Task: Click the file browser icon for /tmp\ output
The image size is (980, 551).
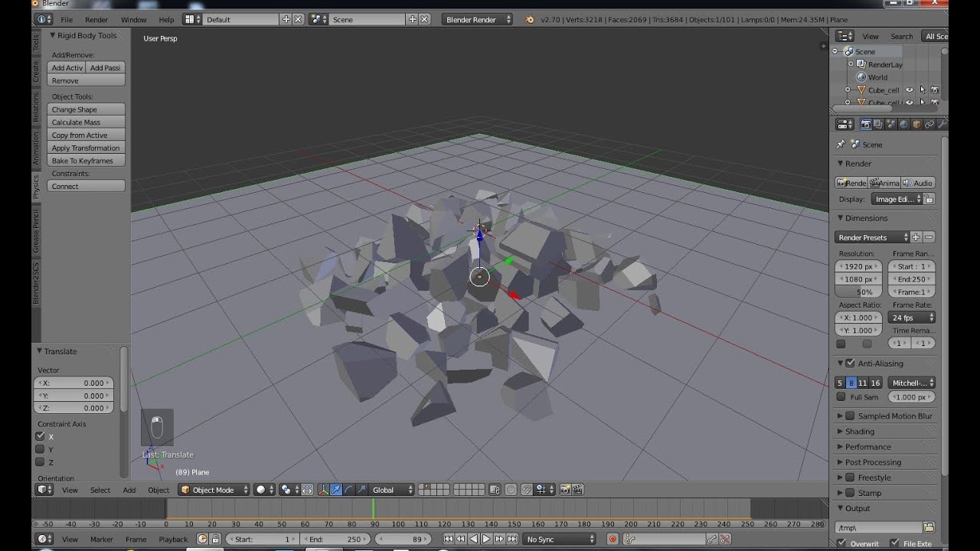Action: 929,527
